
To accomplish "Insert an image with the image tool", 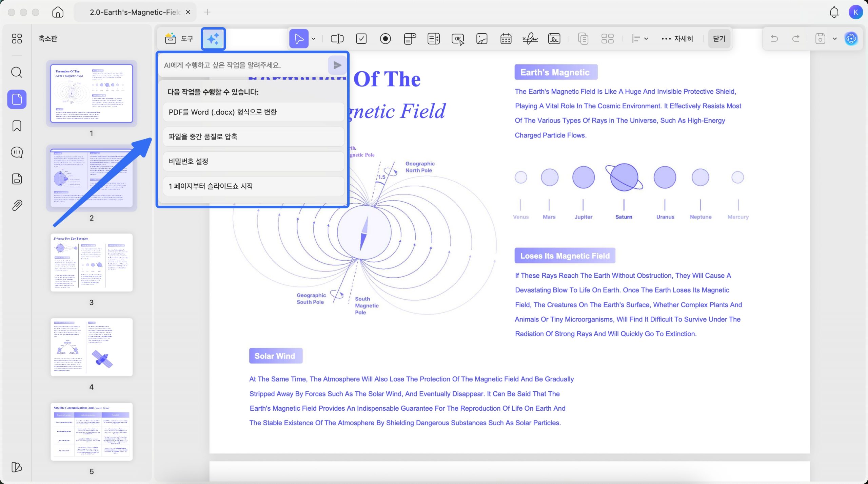I will tap(481, 38).
